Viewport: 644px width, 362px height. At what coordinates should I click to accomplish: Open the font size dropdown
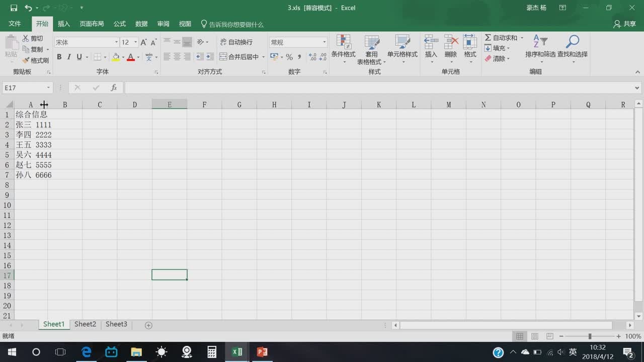pyautogui.click(x=135, y=42)
